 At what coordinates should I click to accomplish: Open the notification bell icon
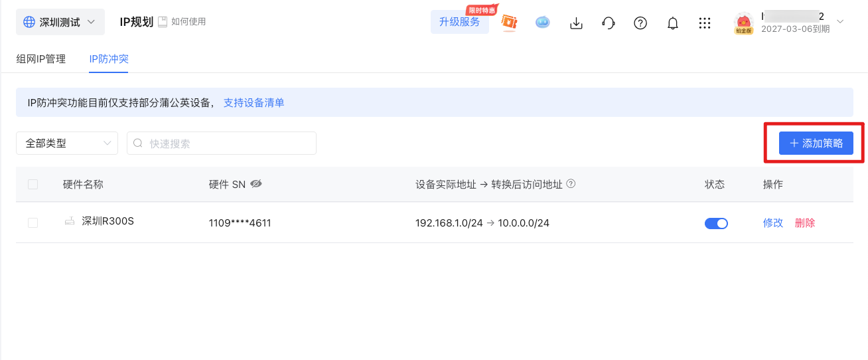(x=673, y=23)
